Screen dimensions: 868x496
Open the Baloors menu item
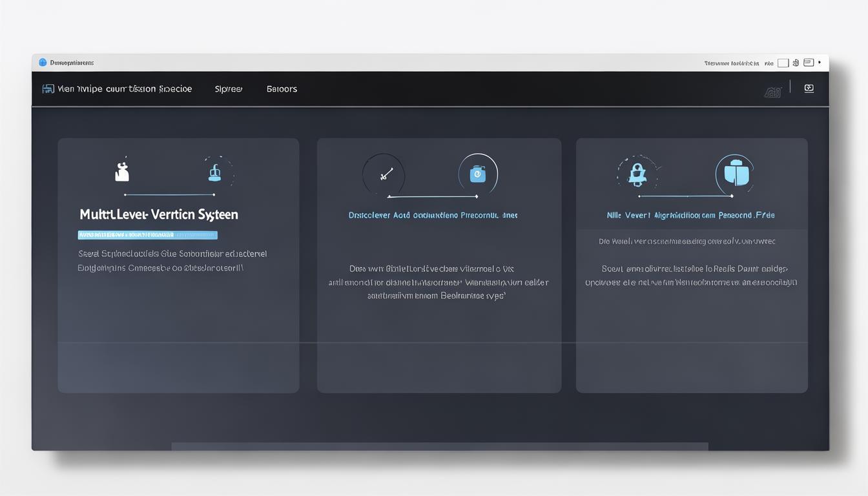click(x=282, y=89)
